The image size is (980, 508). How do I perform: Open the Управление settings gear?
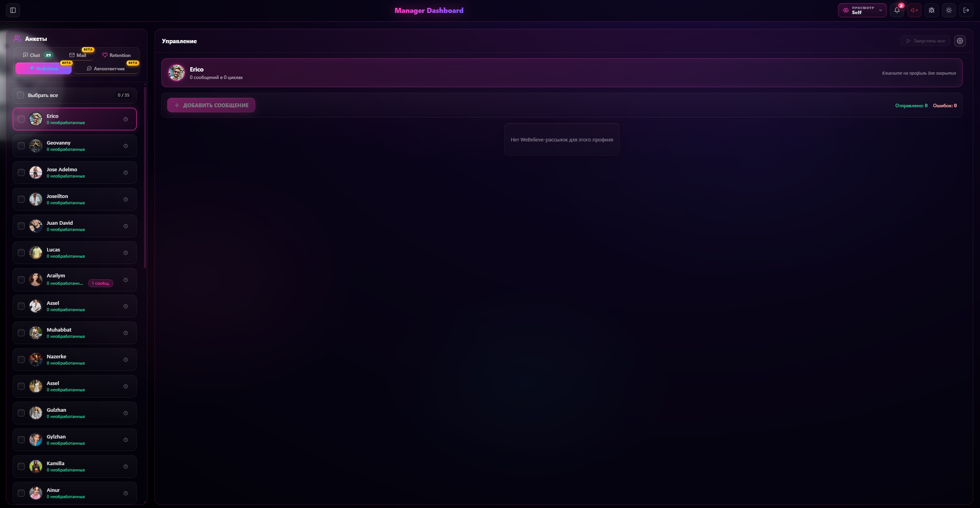click(960, 41)
